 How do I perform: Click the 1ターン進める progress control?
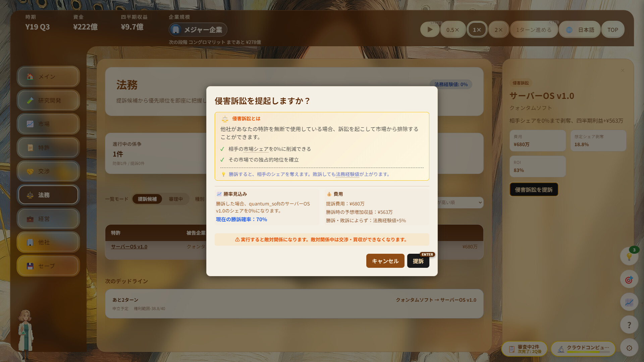tap(534, 29)
